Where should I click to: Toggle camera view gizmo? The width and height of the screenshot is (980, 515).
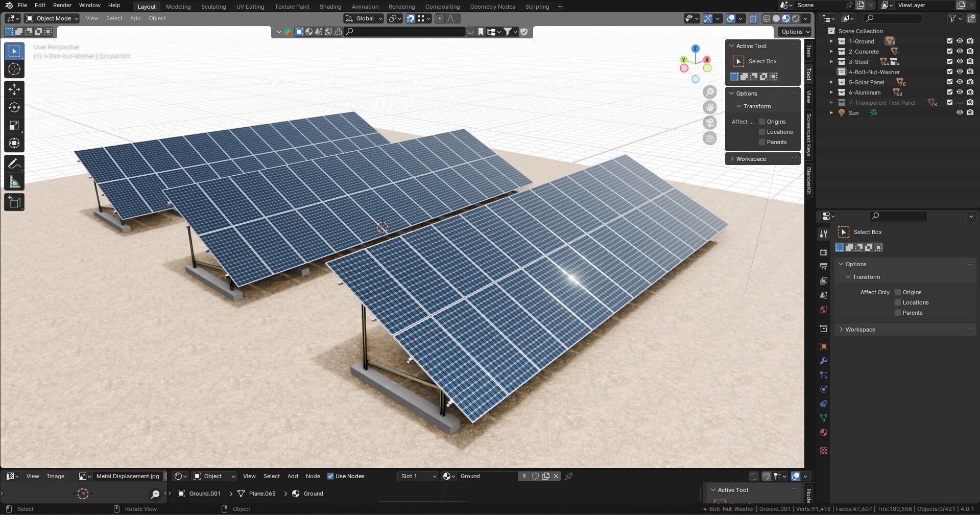click(x=710, y=123)
